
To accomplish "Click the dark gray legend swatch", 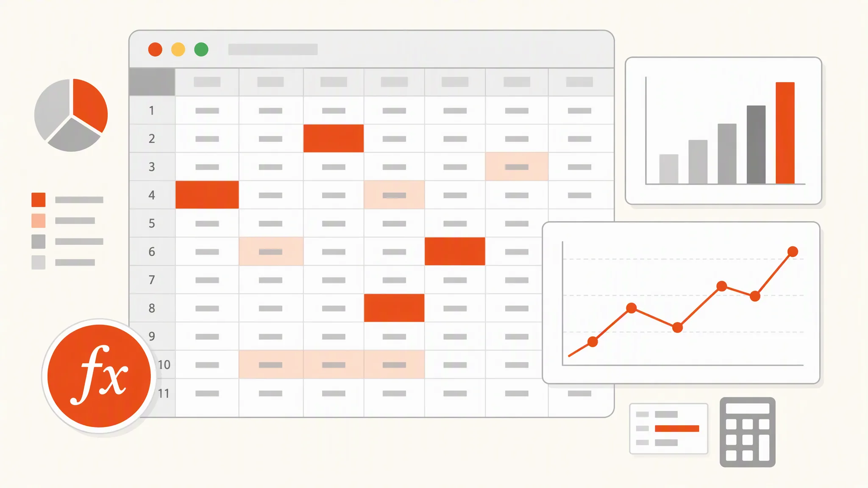I will [x=39, y=241].
